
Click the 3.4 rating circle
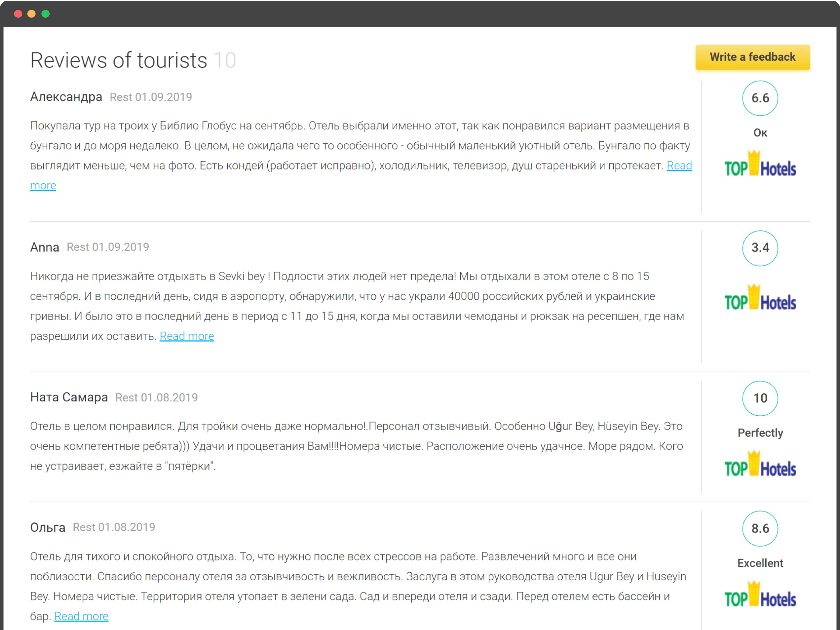[x=760, y=248]
